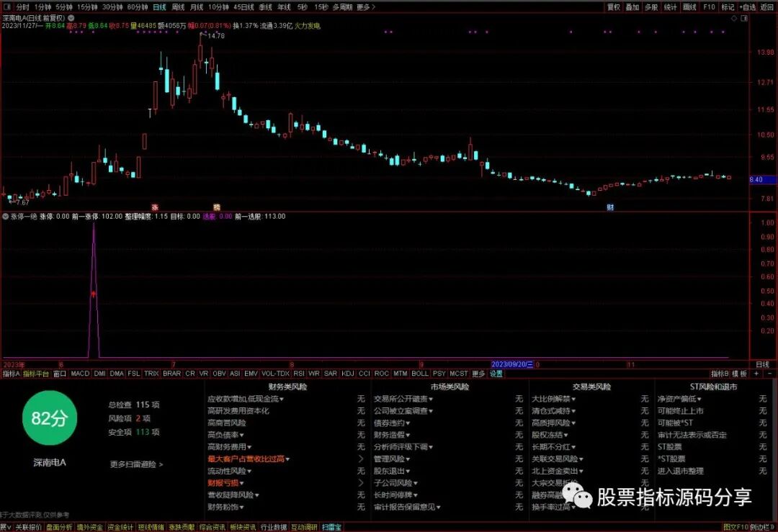Select the 多周期 multi-period view
This screenshot has width=778, height=532.
(x=342, y=7)
